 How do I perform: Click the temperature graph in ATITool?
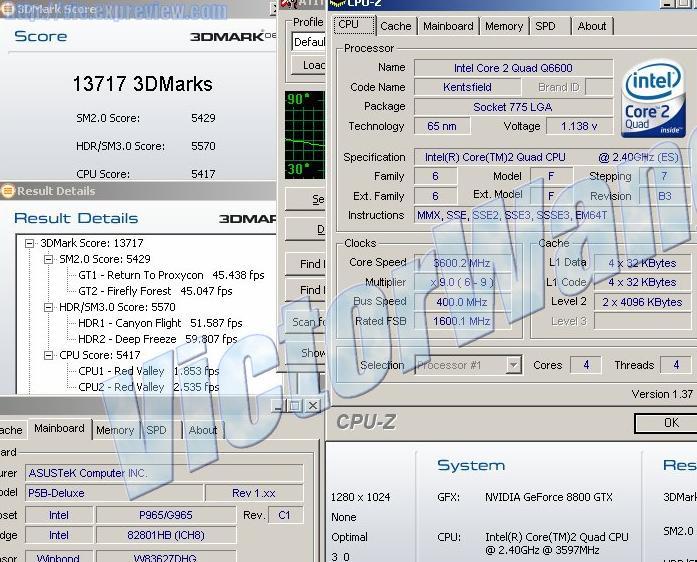305,135
